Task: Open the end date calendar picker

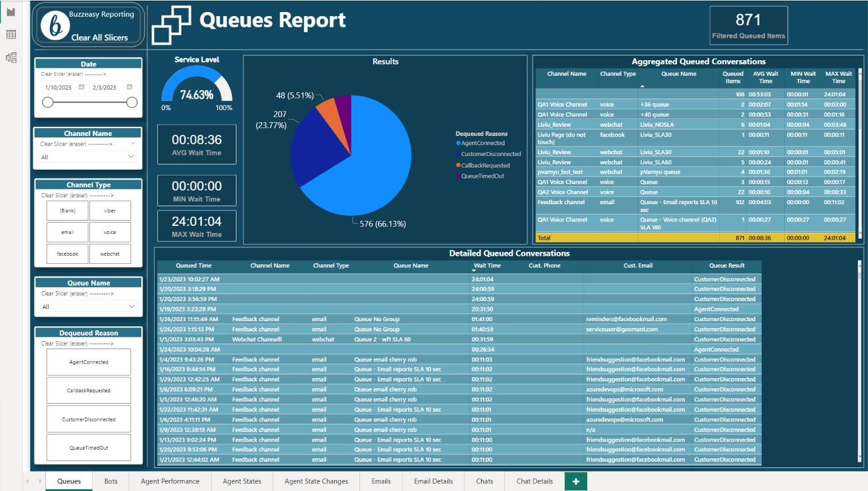Action: 129,87
